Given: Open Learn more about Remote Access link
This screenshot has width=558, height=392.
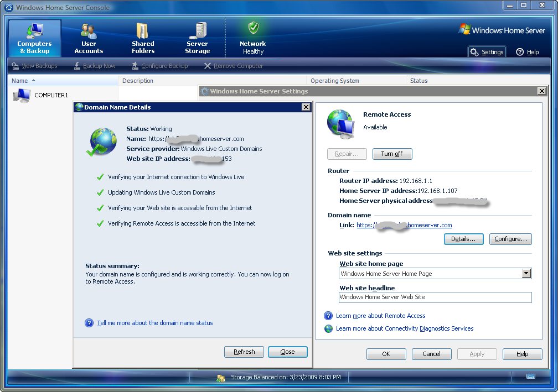Looking at the screenshot, I should 380,316.
